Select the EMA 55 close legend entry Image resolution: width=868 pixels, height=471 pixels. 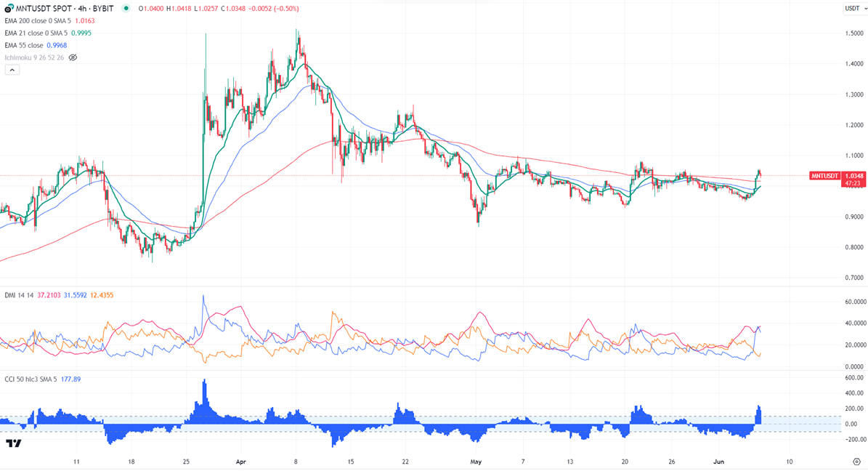[x=24, y=46]
